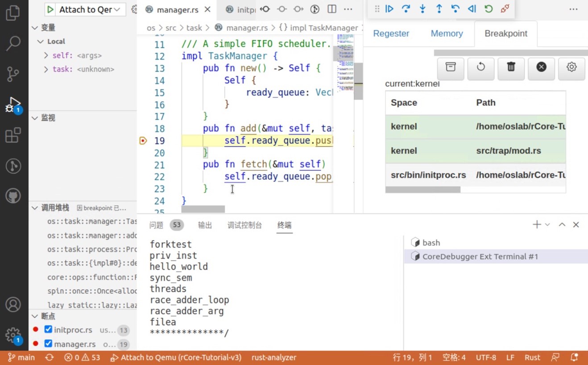This screenshot has width=588, height=365.
Task: Collapse the 监视 section
Action: pyautogui.click(x=35, y=118)
